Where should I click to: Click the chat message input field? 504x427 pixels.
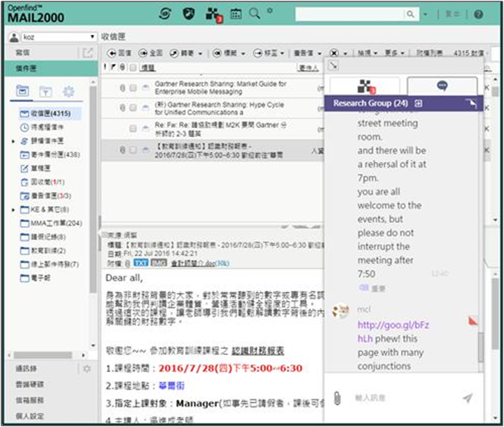tap(400, 398)
